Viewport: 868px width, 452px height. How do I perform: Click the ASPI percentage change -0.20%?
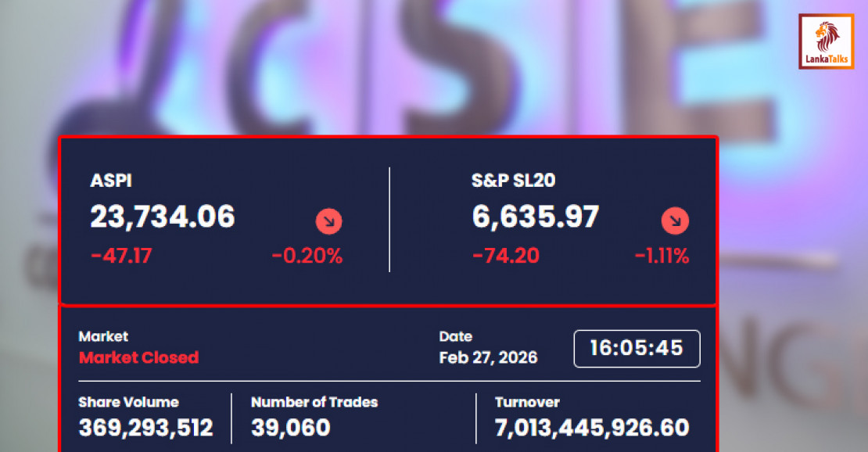307,256
